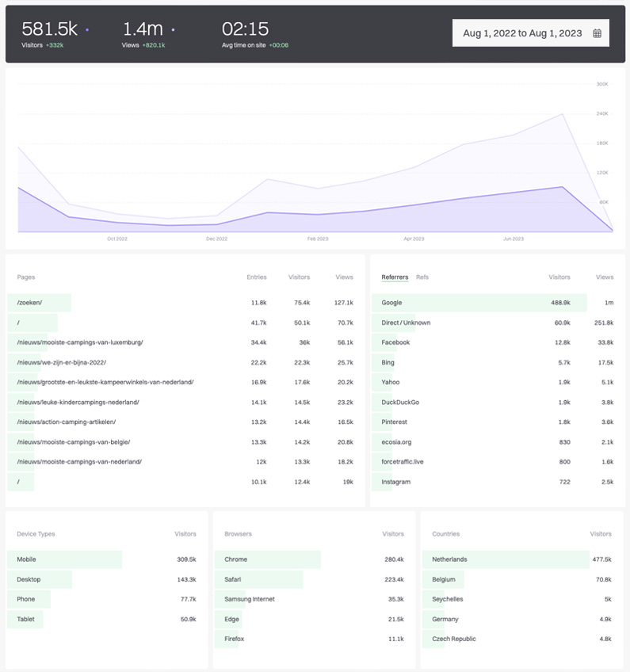Click the chart peak near Jun 2023
Viewport: 630px width, 672px height.
pos(562,114)
